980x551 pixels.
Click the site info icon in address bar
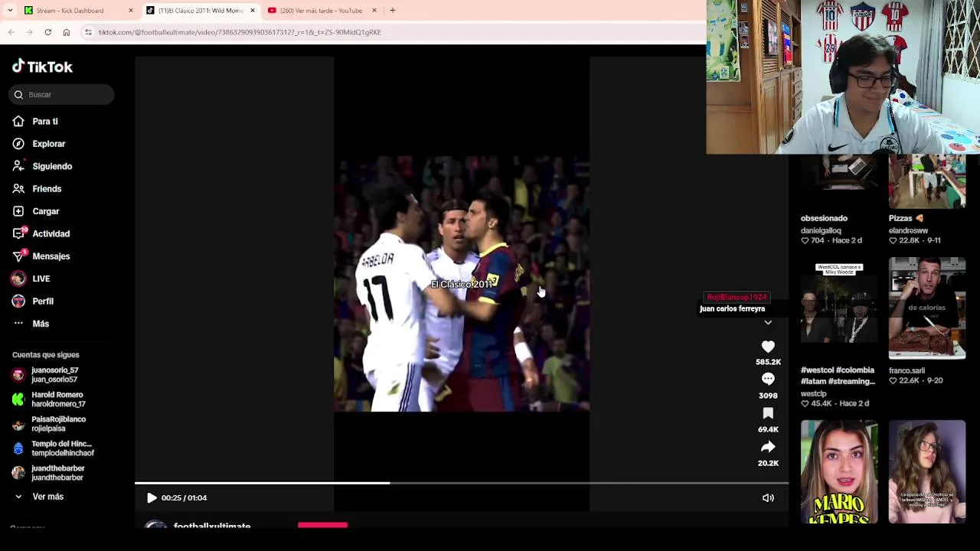88,32
